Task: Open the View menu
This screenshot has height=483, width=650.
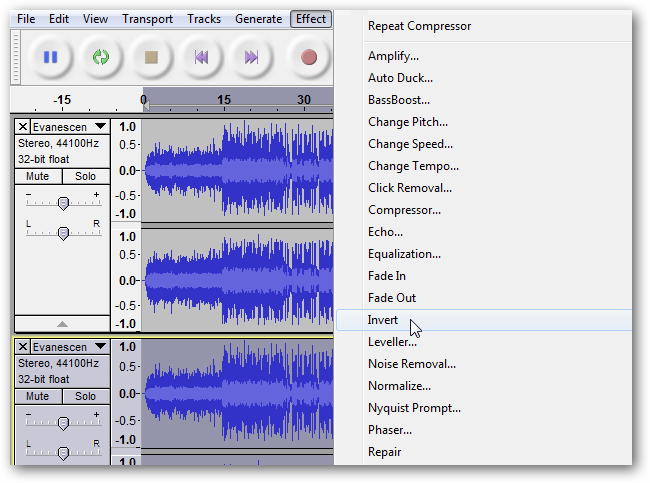Action: tap(95, 19)
